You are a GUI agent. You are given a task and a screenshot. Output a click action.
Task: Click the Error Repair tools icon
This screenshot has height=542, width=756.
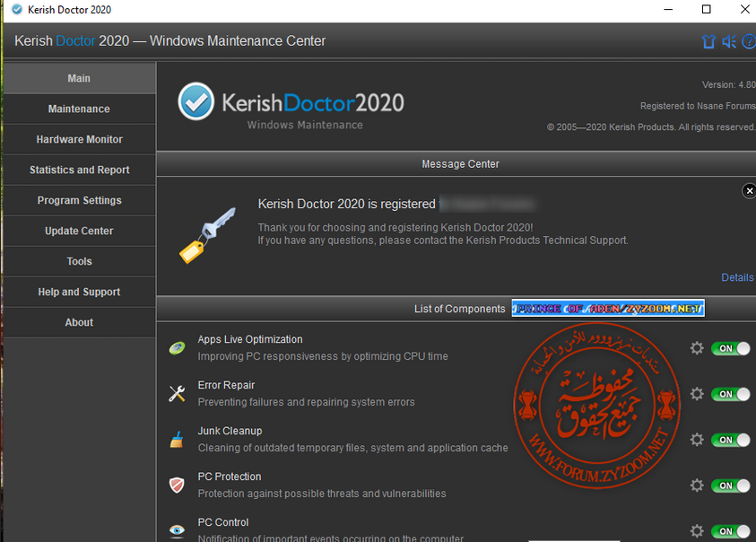pos(177,393)
